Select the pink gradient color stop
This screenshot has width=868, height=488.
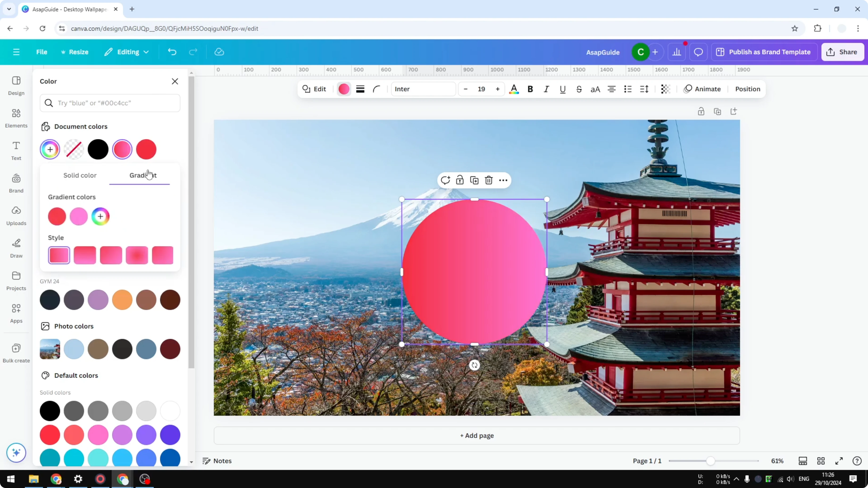click(79, 217)
